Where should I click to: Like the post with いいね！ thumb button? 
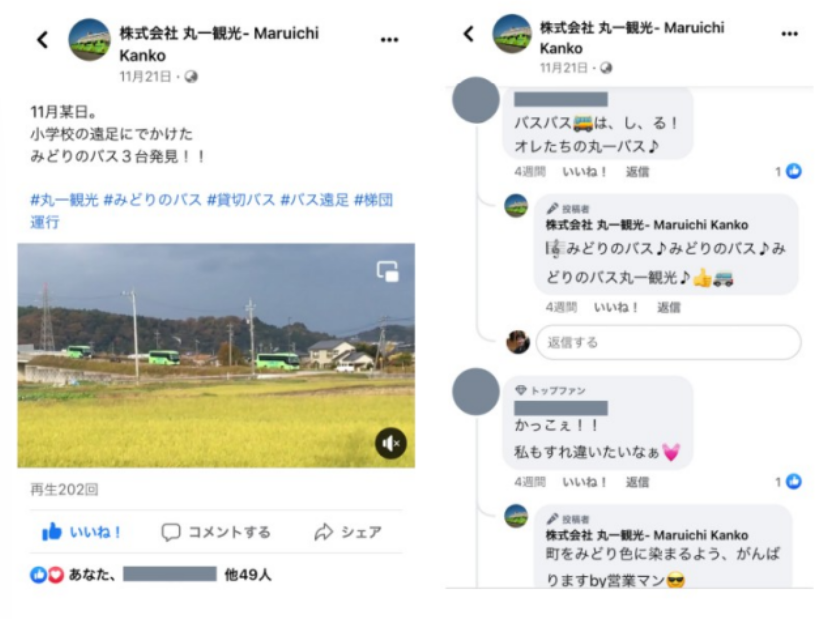pyautogui.click(x=82, y=532)
